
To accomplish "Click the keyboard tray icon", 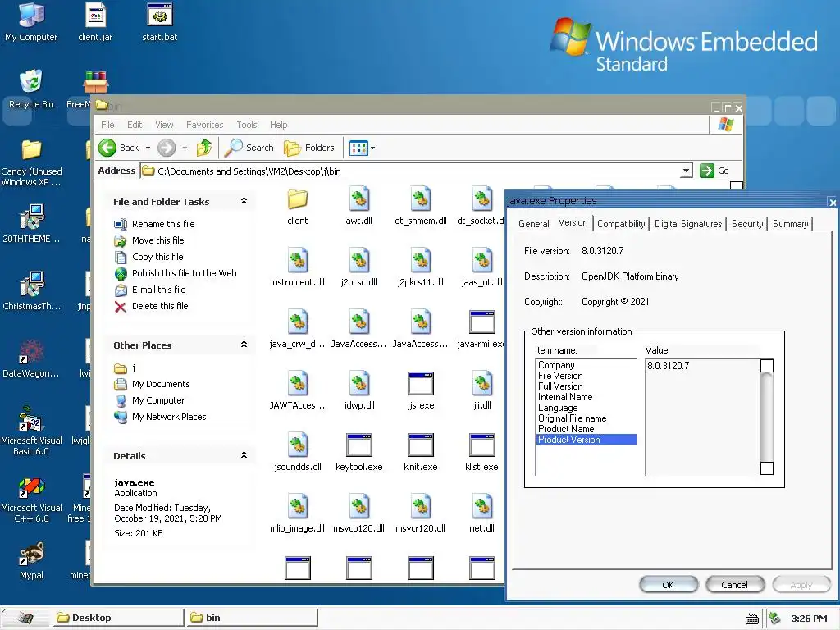I will click(752, 619).
